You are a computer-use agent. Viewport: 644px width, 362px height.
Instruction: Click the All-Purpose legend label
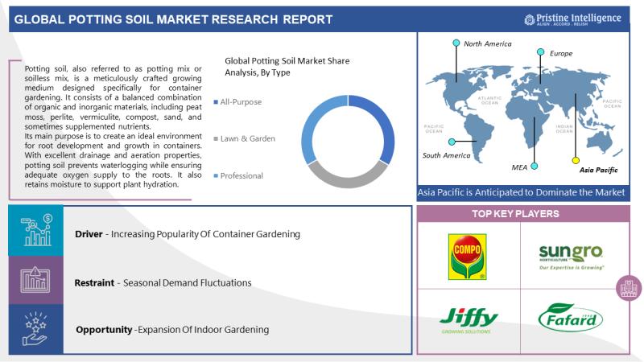tap(241, 102)
